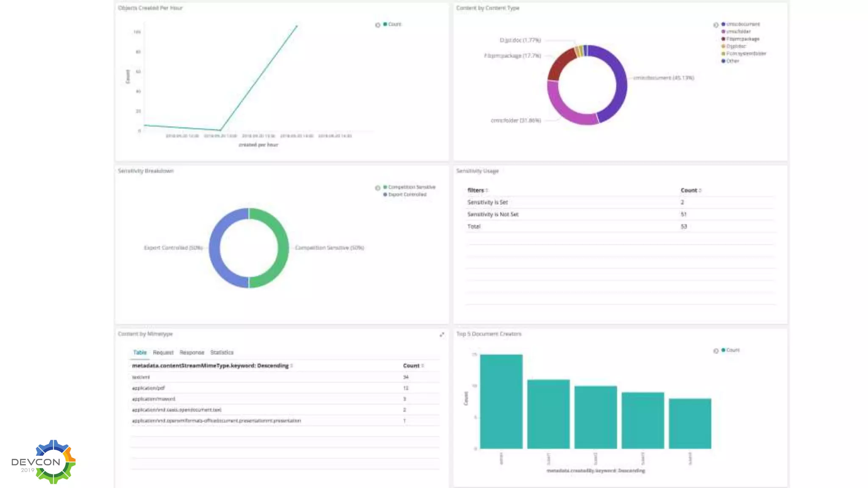Toggle legend in Sensitivity Breakdown chart

[378, 188]
